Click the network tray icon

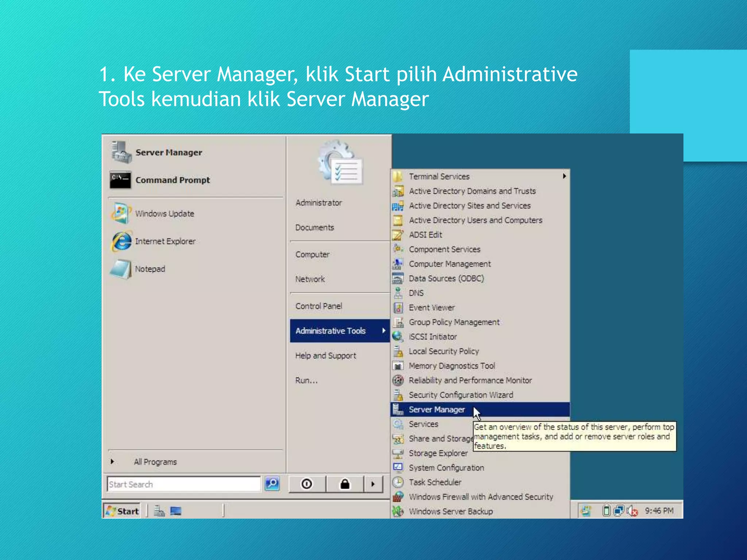[619, 511]
